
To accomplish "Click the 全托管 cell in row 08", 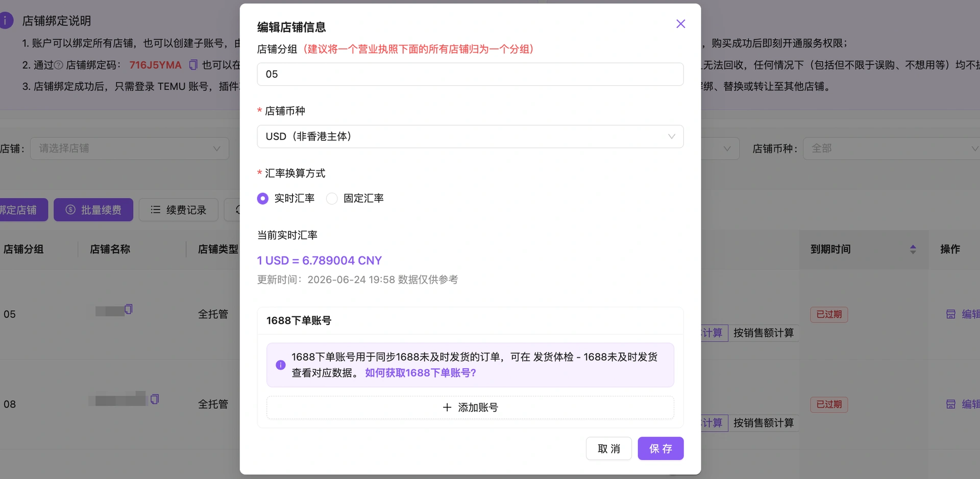I will click(x=213, y=405).
